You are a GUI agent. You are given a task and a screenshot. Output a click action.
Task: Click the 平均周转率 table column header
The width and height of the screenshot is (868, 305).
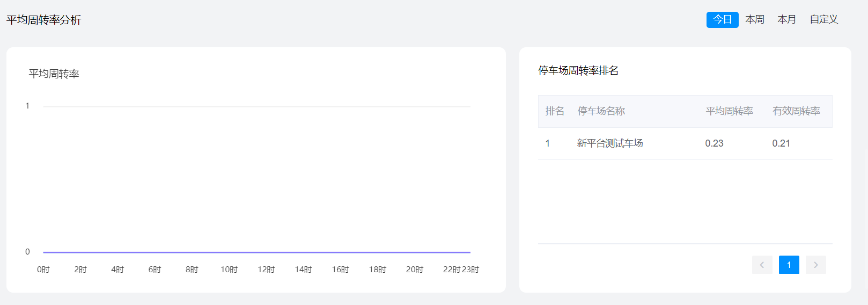(x=729, y=111)
